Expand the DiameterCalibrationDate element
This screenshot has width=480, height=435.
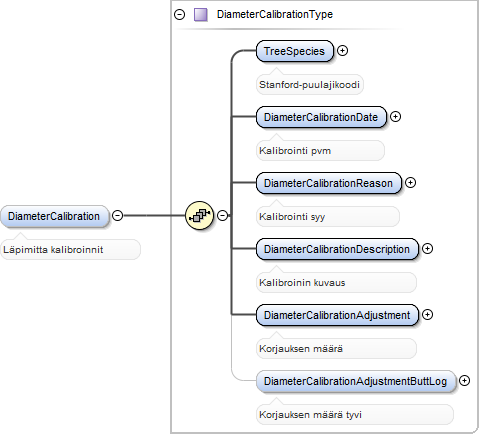(395, 117)
